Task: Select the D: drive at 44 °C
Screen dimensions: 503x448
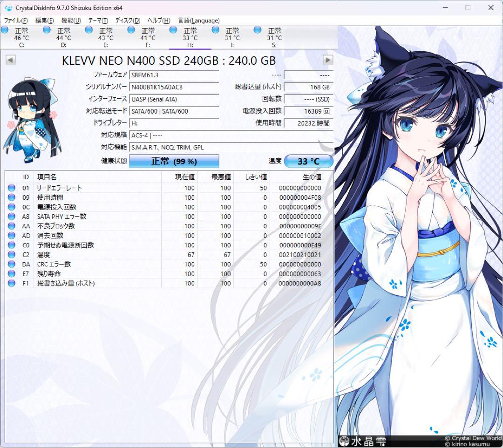Action: coord(63,38)
